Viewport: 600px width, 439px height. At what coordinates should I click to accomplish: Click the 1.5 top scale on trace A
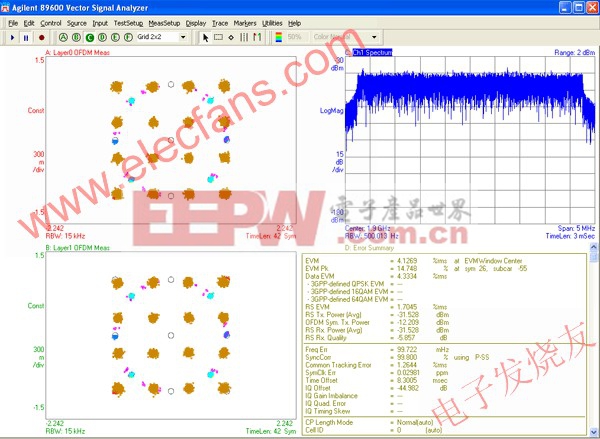40,60
